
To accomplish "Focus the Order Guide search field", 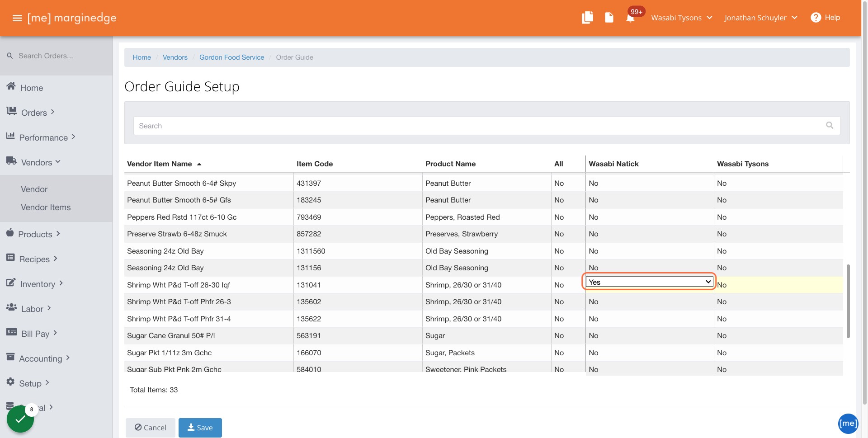I will (x=487, y=126).
